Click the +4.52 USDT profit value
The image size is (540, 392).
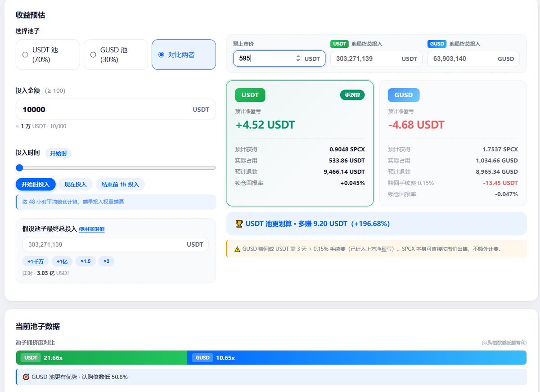[265, 125]
